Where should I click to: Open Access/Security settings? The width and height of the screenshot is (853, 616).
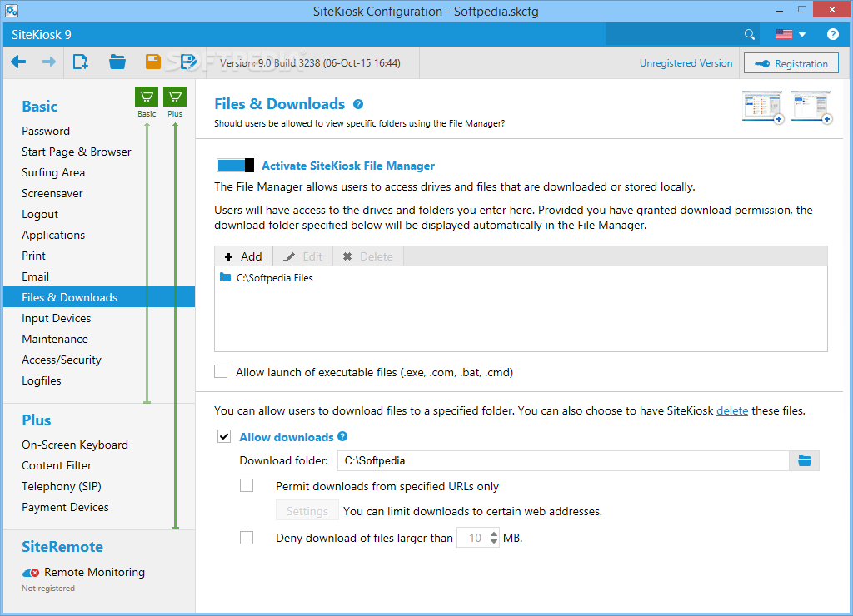[x=62, y=360]
